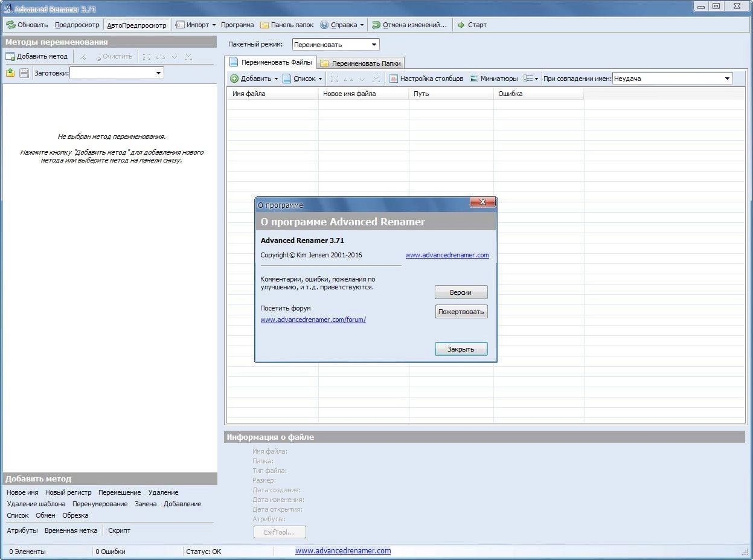Click the 0 Элементы status entry
The height and width of the screenshot is (560, 753).
27,552
